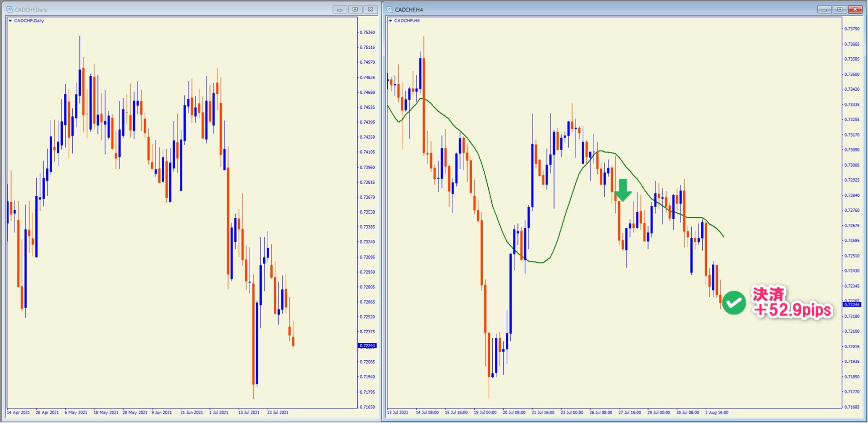This screenshot has height=423, width=868.
Task: Click the 0.72595 price label on H4 axis
Action: pos(852,241)
